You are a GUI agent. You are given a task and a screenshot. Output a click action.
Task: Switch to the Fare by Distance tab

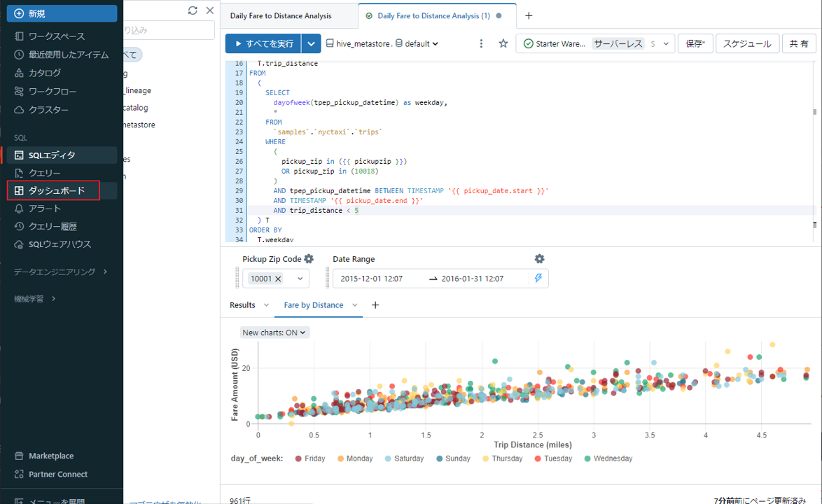click(x=313, y=305)
